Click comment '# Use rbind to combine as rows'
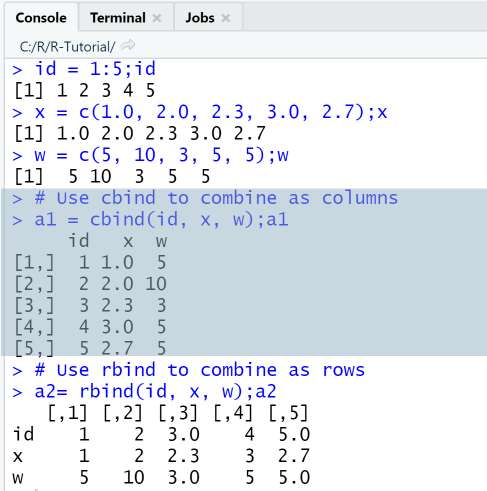The image size is (487, 491). coord(200,370)
